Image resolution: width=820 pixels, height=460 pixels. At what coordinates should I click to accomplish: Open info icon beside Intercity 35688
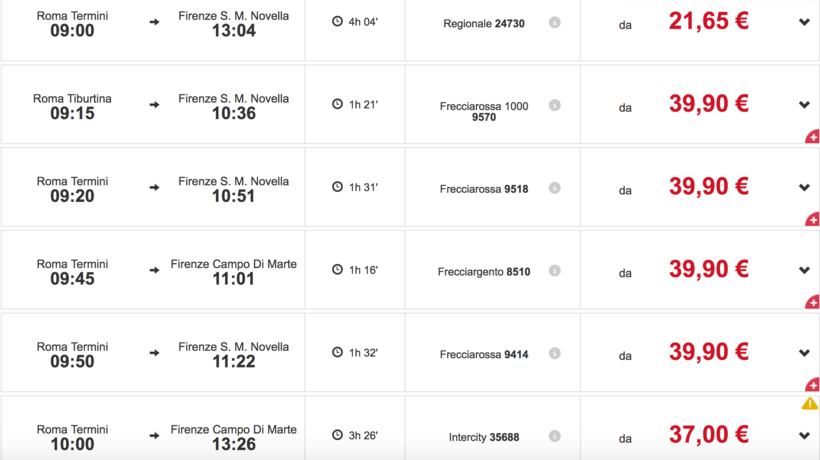click(x=554, y=436)
